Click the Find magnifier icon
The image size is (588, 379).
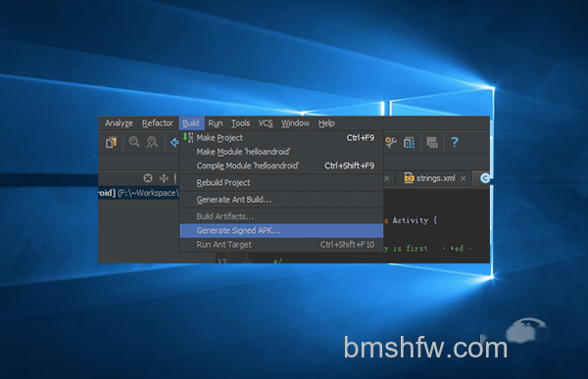[x=134, y=142]
